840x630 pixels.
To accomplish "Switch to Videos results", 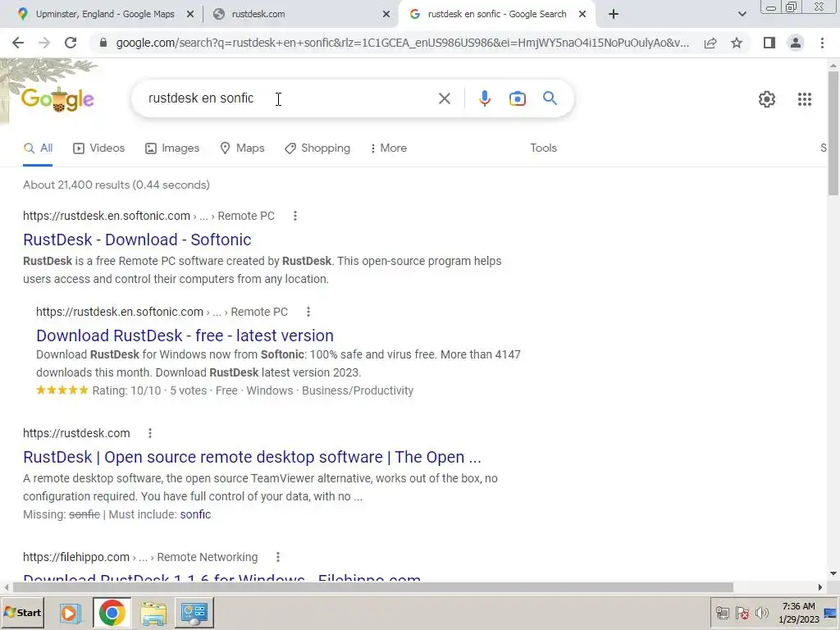I will 99,148.
